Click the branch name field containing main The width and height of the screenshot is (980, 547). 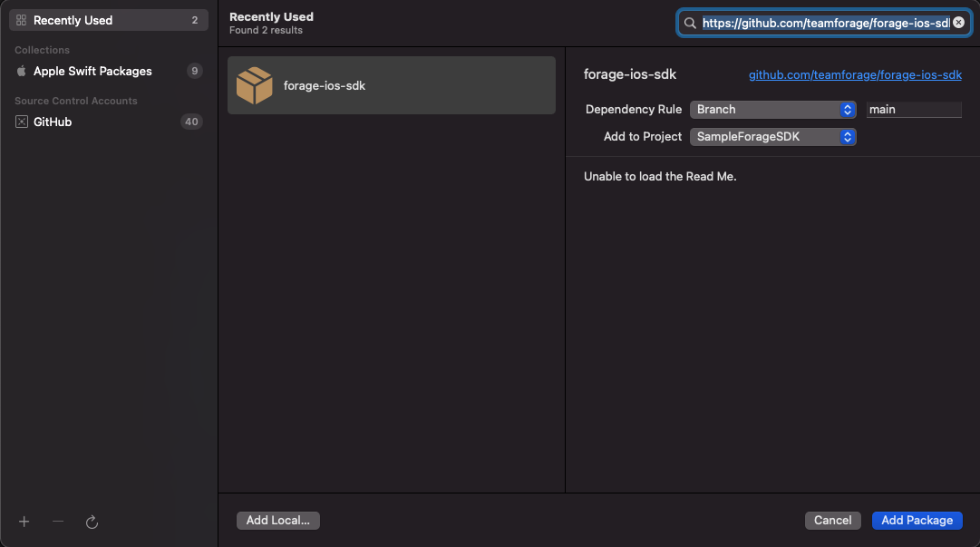914,110
